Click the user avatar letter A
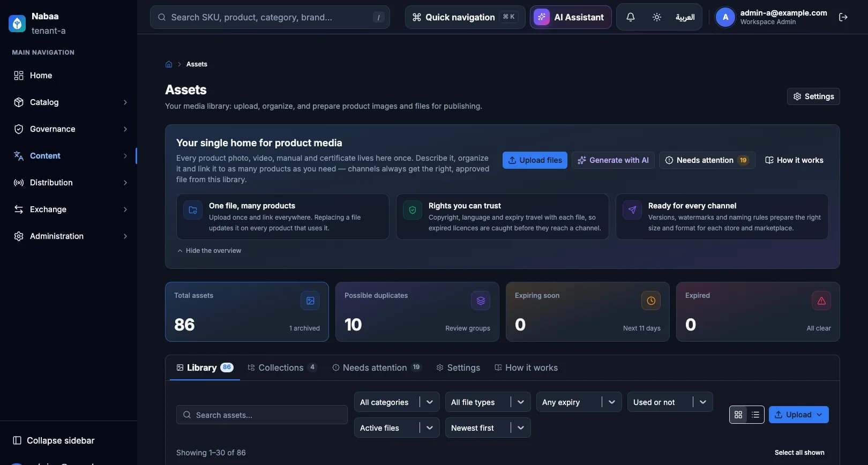The image size is (868, 465). [725, 17]
